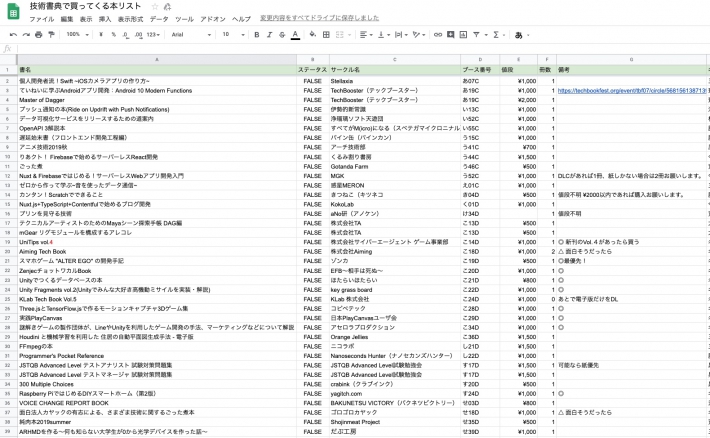Toggle Strikethrough formatting

pos(281,34)
